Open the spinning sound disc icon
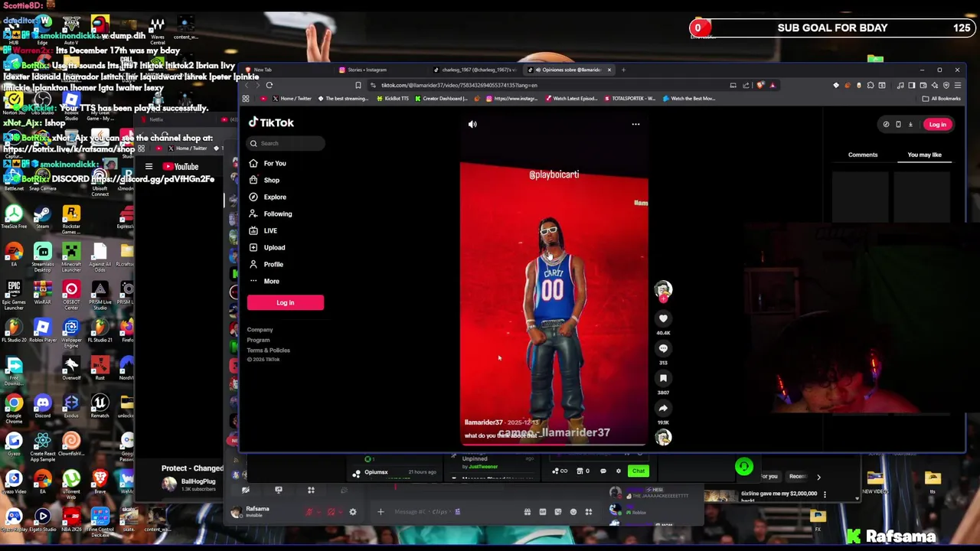Screen dimensions: 980x551 [x=663, y=437]
